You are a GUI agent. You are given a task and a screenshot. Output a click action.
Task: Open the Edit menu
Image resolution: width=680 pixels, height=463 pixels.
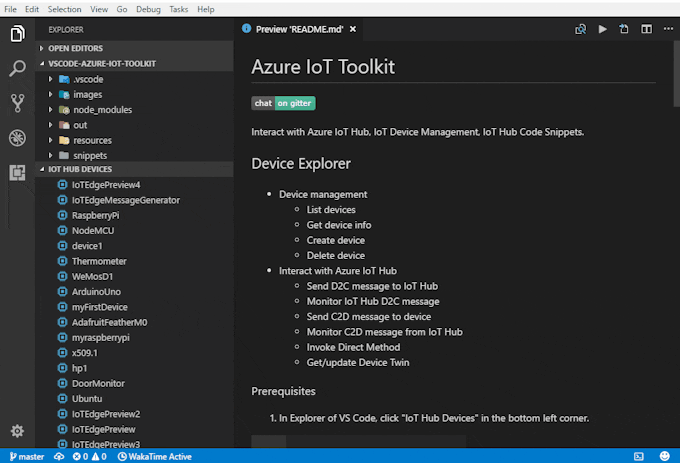pos(32,9)
